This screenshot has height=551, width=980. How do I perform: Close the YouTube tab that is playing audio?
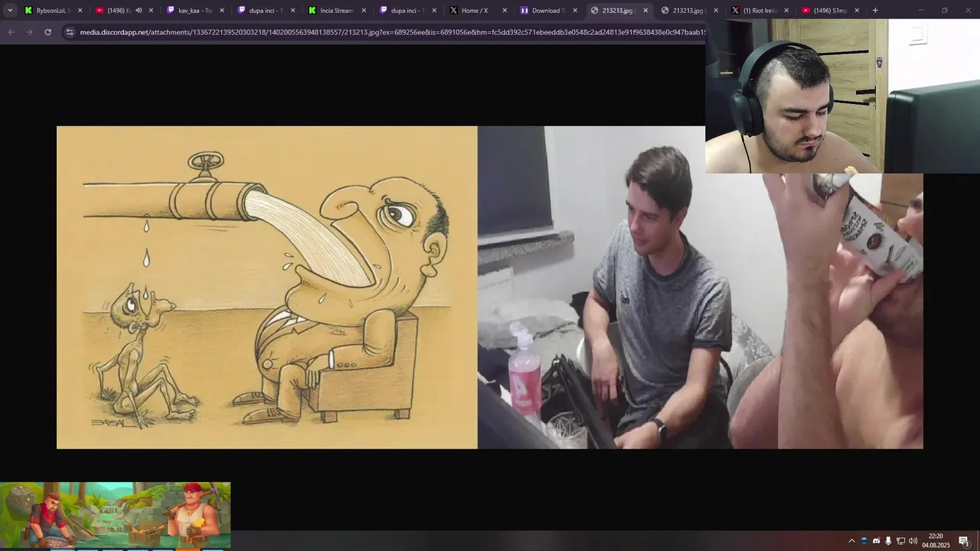[151, 11]
